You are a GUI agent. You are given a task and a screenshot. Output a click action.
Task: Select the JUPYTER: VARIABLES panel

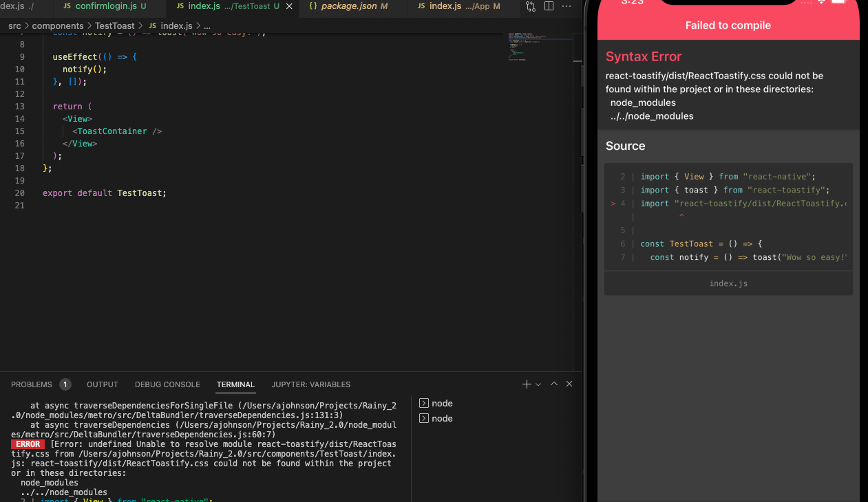coord(310,384)
